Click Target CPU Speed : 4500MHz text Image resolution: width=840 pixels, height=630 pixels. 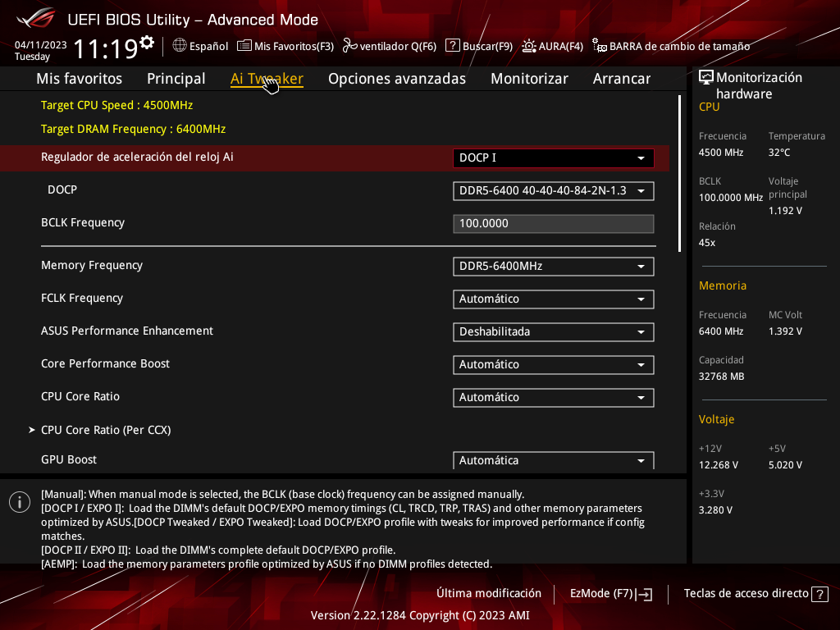pos(116,105)
